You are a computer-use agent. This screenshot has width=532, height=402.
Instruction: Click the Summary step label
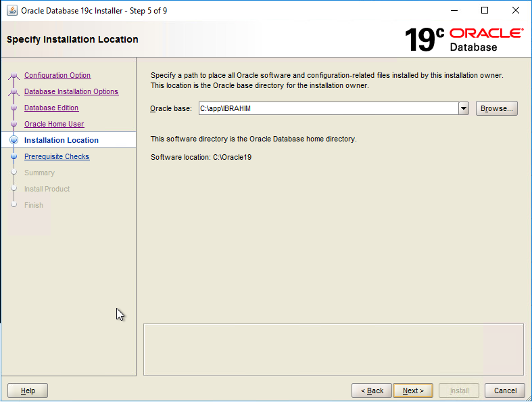coord(39,173)
